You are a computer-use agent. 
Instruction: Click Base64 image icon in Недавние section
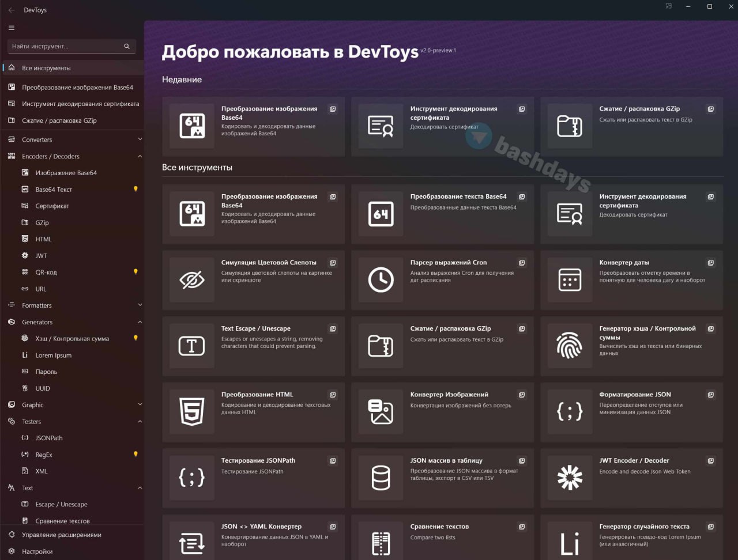click(192, 126)
